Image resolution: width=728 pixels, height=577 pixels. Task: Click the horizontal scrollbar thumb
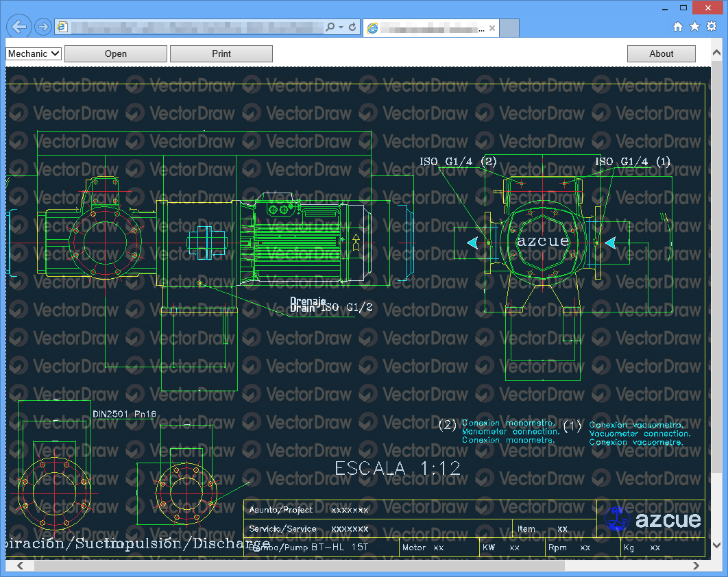tap(300, 565)
